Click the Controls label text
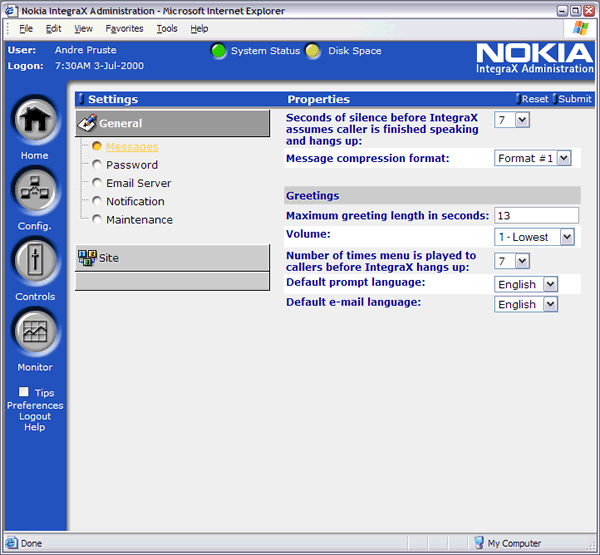The image size is (600, 555). click(35, 297)
